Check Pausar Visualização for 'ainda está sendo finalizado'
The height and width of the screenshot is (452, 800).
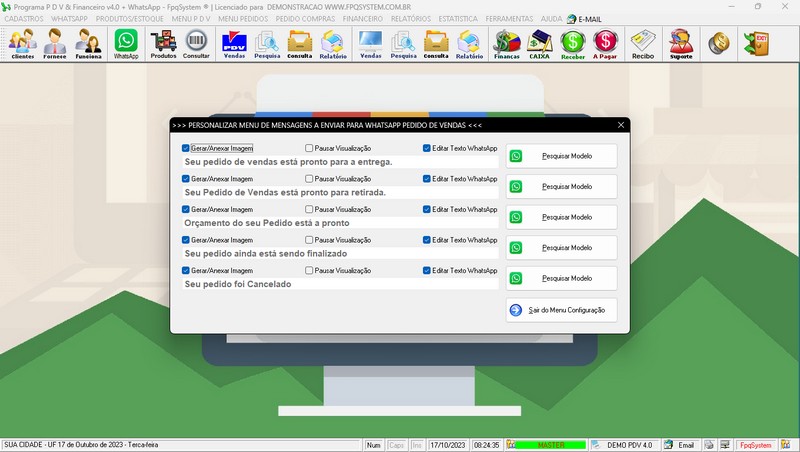coord(309,240)
